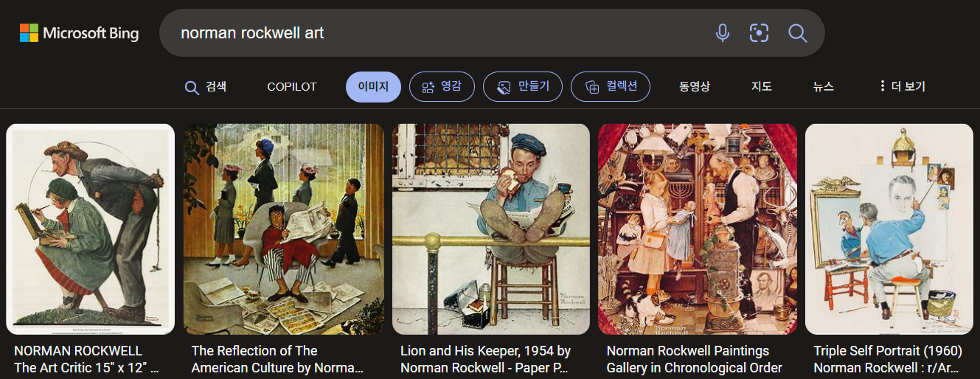Click 'Lion and His Keeper, 1954' caption

485,359
